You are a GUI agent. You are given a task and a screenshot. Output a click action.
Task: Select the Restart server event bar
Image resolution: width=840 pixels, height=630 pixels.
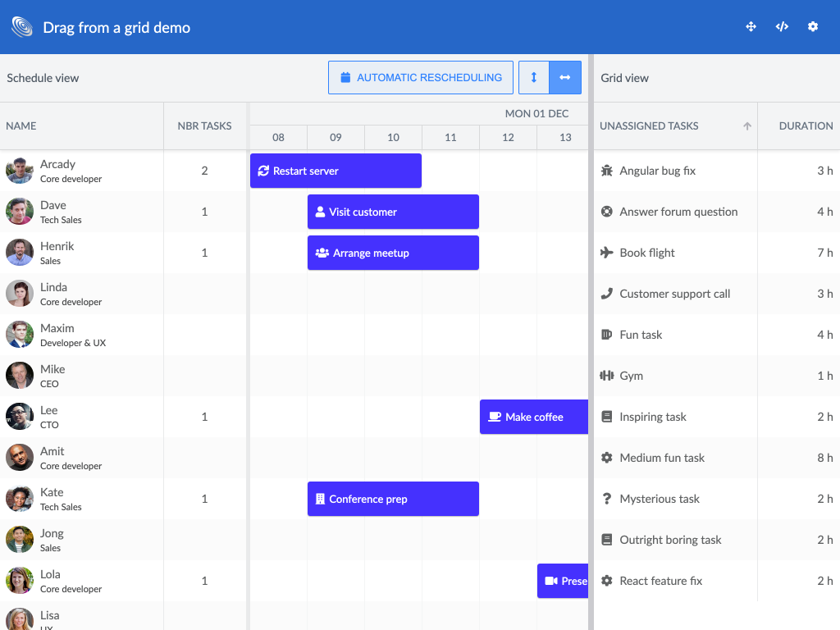pos(336,171)
